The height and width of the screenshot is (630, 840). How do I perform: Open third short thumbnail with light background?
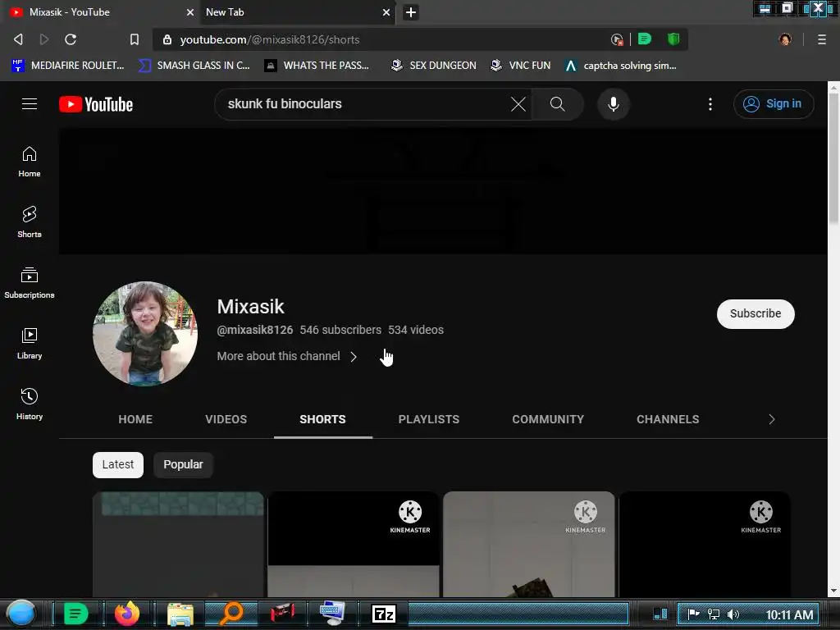coord(529,544)
